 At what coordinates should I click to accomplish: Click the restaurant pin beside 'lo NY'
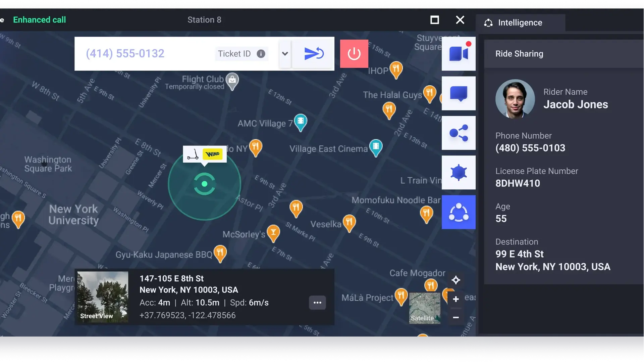pyautogui.click(x=256, y=148)
